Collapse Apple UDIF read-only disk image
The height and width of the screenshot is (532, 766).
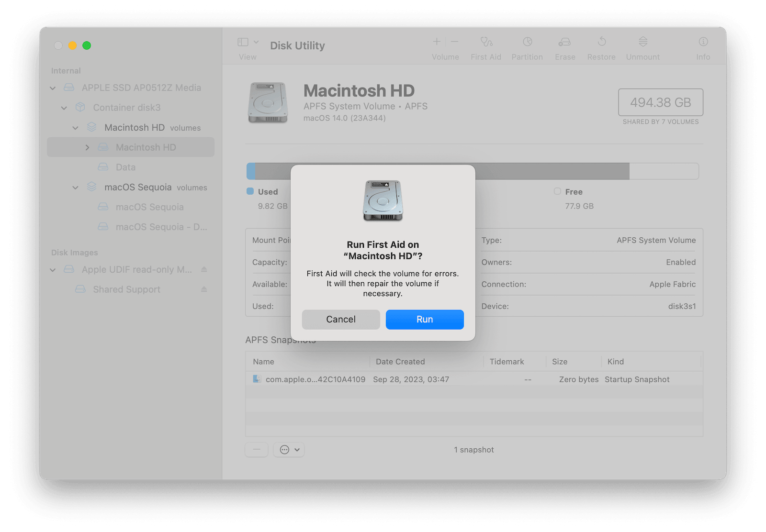coord(53,270)
